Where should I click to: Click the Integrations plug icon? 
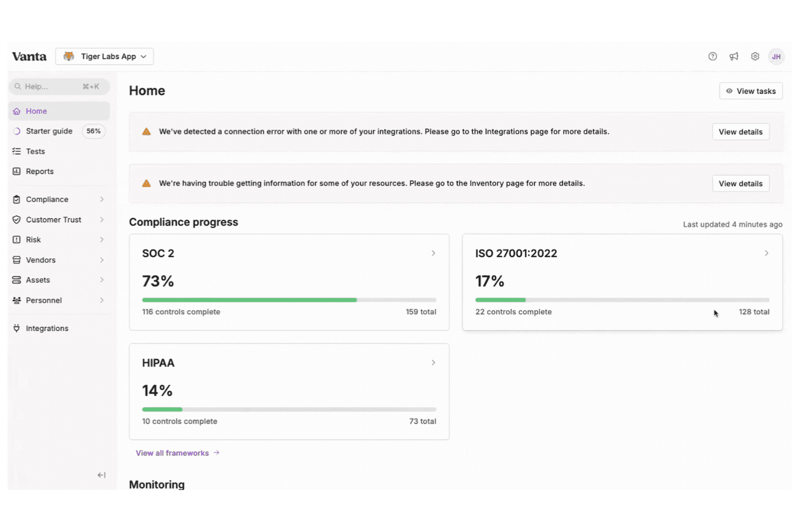17,328
